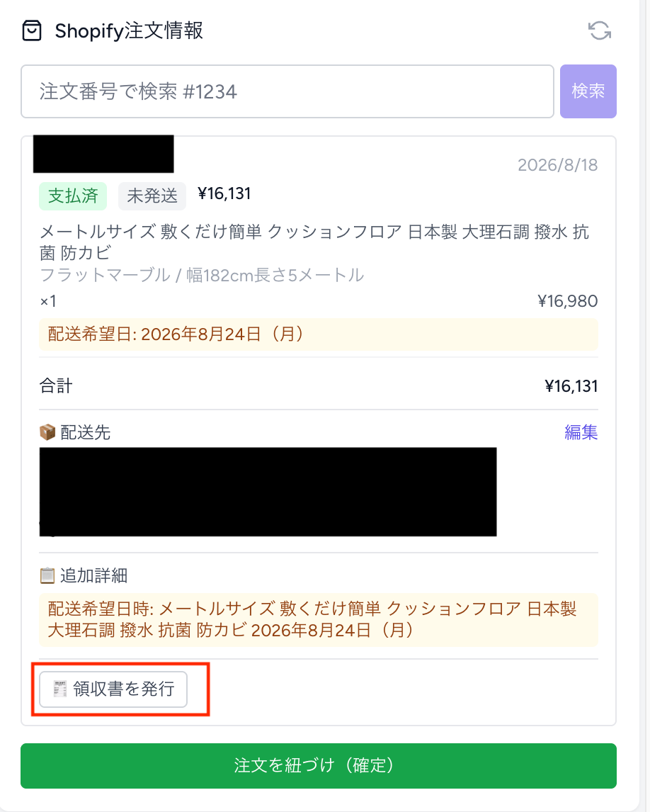Click the product title メートルサイズ クッションフロア
The image size is (650, 812).
click(314, 242)
